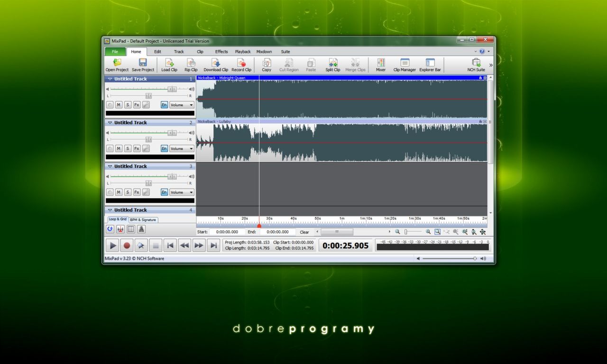Select the Nickelback - Midnight Queen clip header
The image size is (607, 364).
[342, 78]
